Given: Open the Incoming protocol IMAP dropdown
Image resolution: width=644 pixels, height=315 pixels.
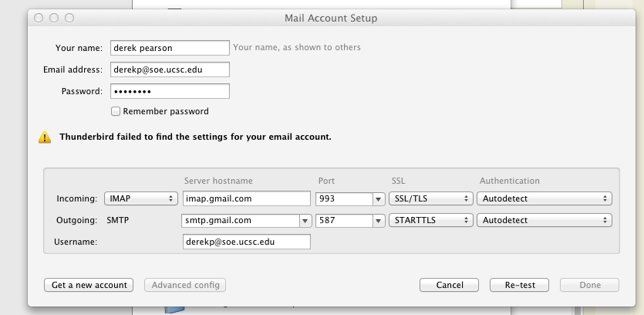Looking at the screenshot, I should [141, 198].
